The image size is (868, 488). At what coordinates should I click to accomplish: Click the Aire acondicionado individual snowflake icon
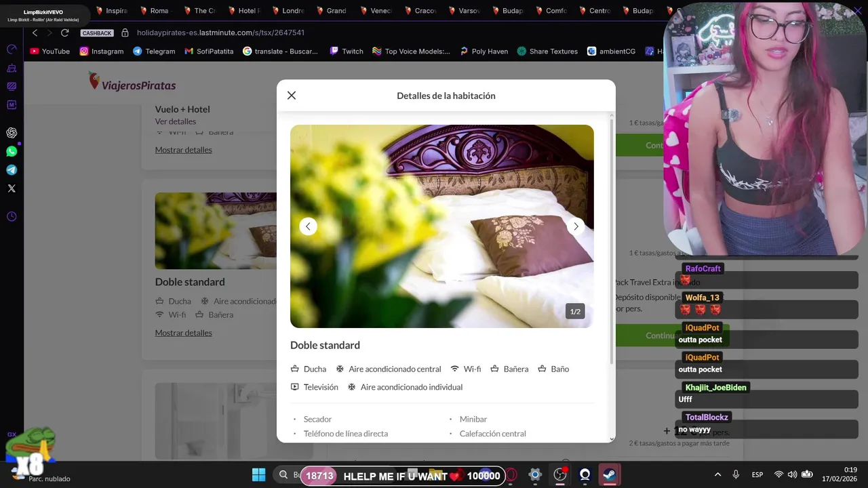352,387
